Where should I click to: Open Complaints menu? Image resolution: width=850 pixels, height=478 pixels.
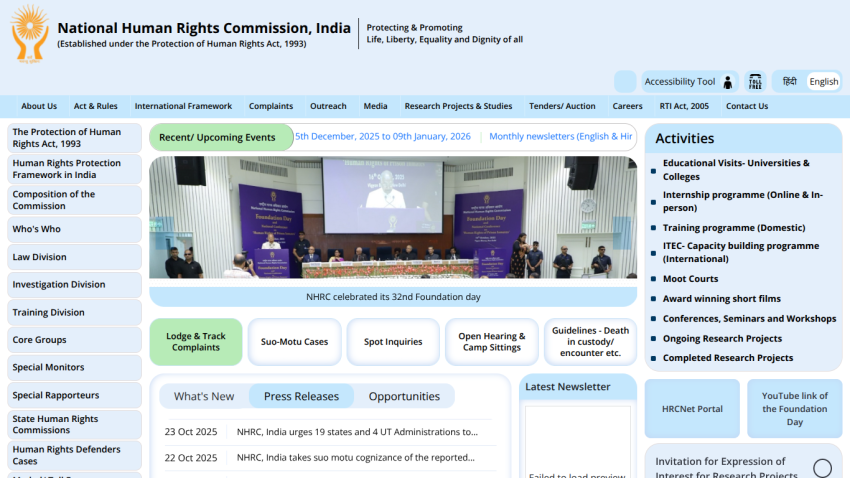pos(271,106)
